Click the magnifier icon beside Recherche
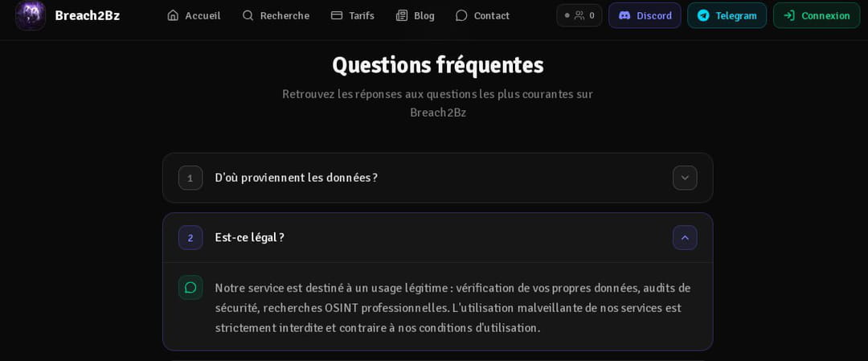This screenshot has width=868, height=361. point(248,15)
